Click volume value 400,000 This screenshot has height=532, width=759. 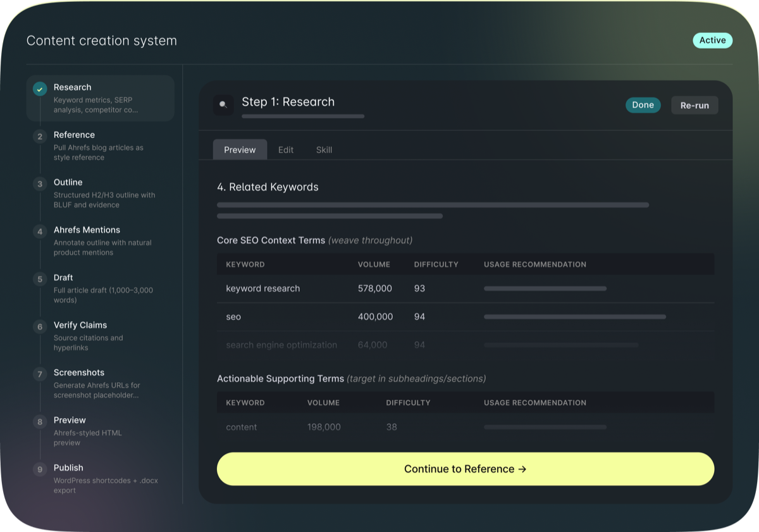pyautogui.click(x=376, y=317)
